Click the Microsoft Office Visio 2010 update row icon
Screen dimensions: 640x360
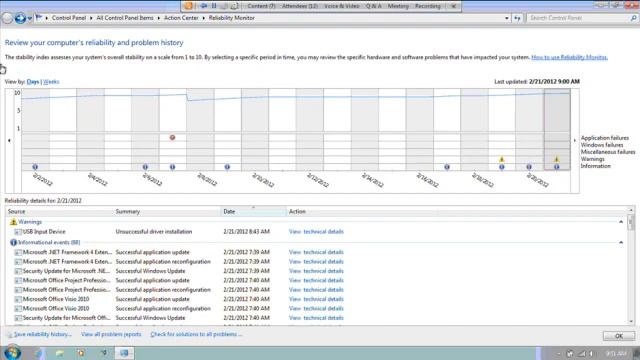[x=18, y=299]
